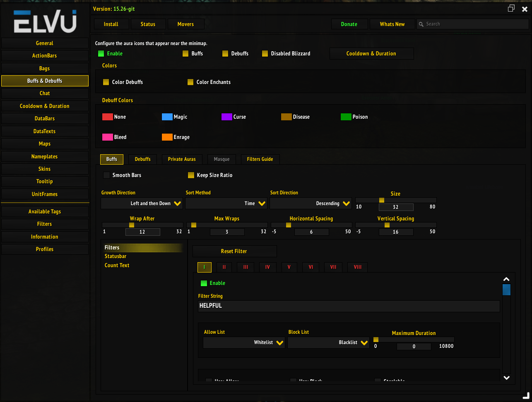This screenshot has width=532, height=402.
Task: Open the DataBars section
Action: [x=45, y=118]
